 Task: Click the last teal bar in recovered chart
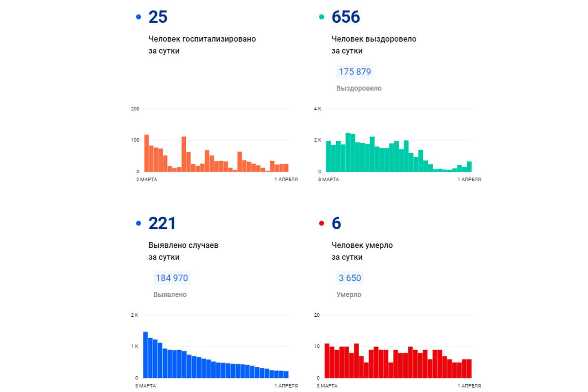pos(469,167)
